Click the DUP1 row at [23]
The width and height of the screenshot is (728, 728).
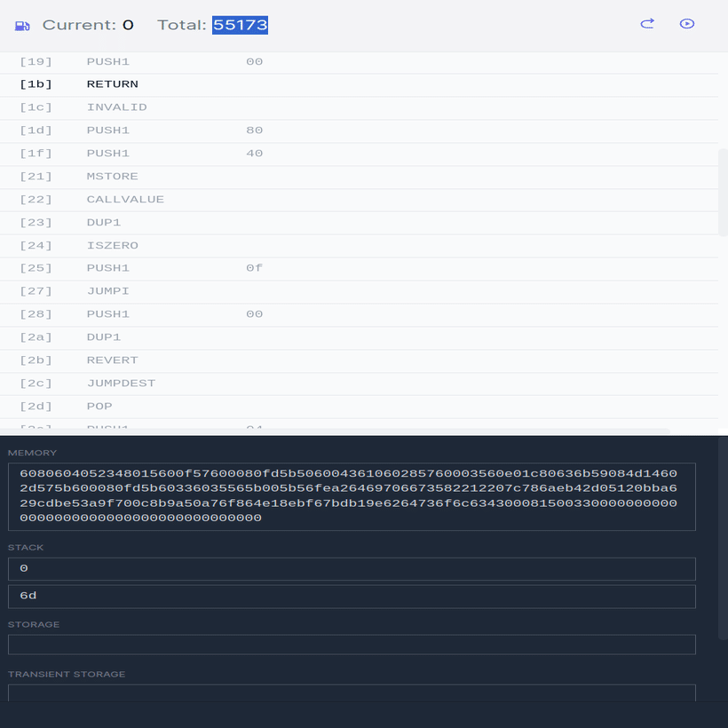(359, 223)
